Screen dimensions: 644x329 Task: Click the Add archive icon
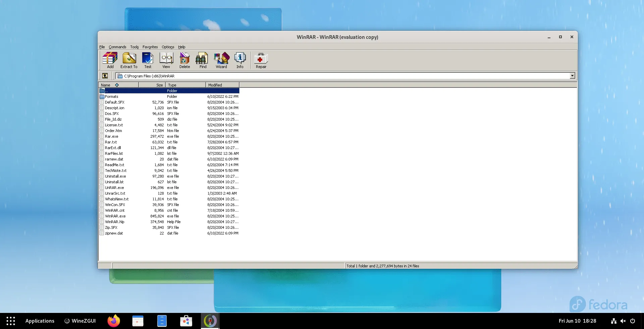[110, 60]
